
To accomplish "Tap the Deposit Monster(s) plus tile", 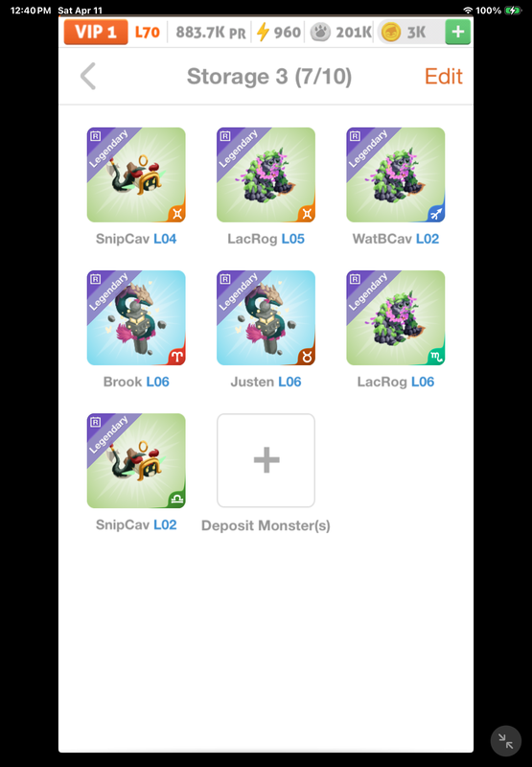I will tap(266, 460).
